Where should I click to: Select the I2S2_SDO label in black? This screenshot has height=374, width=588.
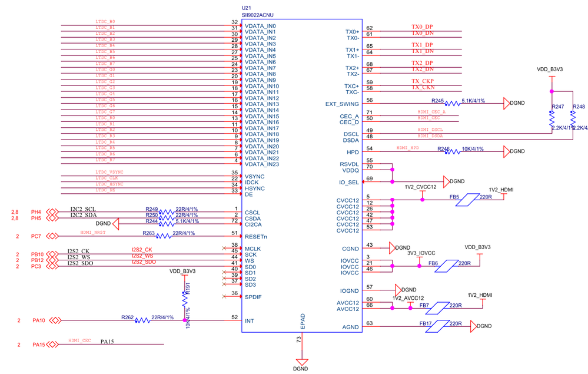tap(80, 263)
